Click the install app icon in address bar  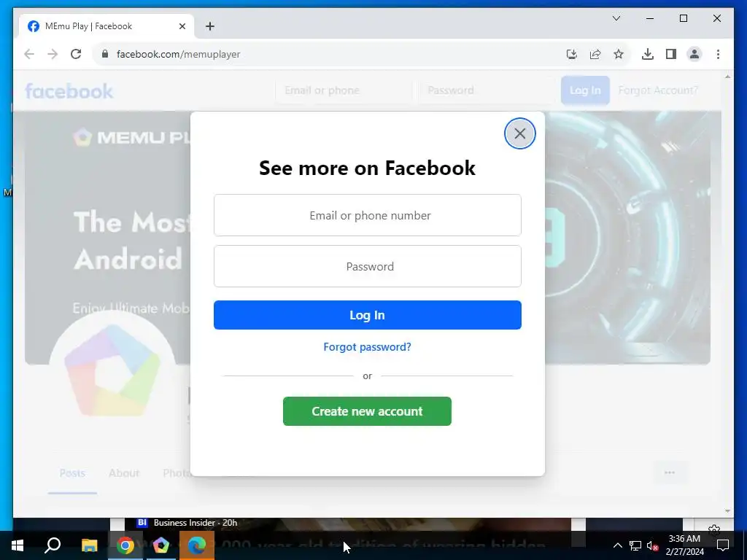point(572,54)
